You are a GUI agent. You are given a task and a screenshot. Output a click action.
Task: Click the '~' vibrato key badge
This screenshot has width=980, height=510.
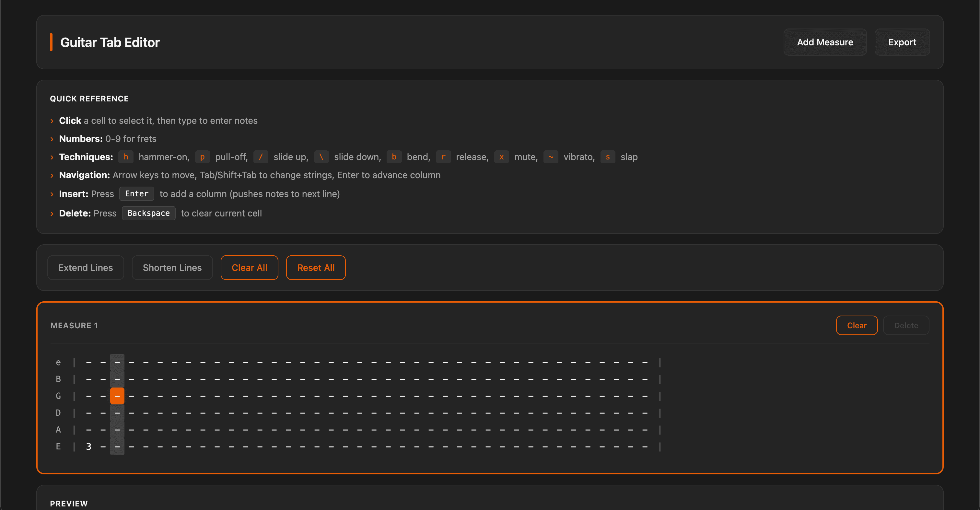(551, 157)
